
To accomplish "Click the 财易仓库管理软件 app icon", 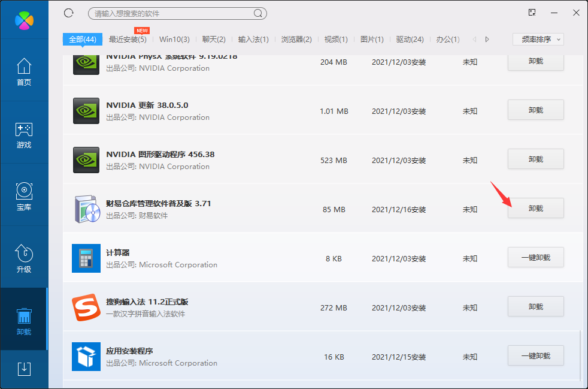I will [87, 209].
